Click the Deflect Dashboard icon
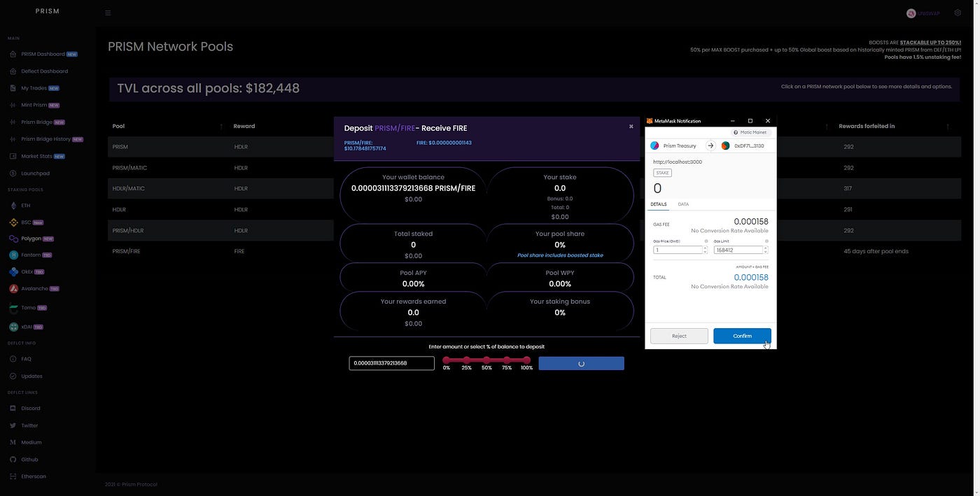Image resolution: width=980 pixels, height=496 pixels. pyautogui.click(x=13, y=71)
